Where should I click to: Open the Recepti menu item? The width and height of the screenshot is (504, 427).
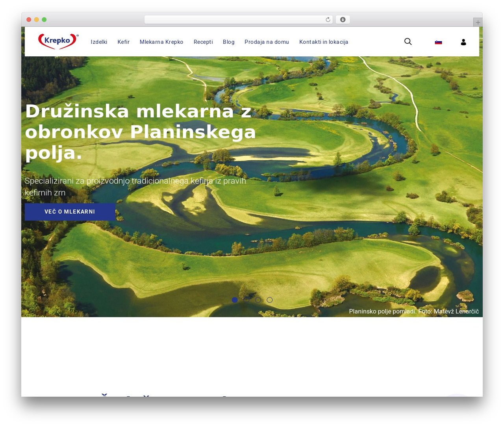click(203, 42)
